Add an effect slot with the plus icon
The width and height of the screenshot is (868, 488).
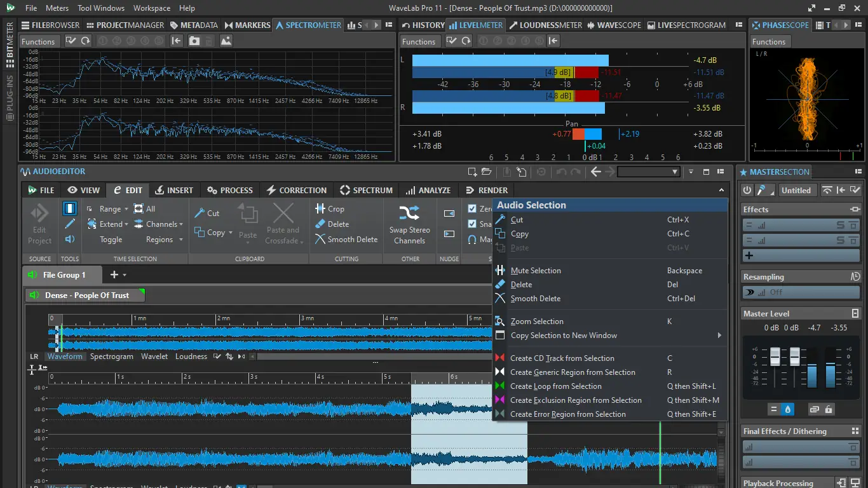point(749,255)
